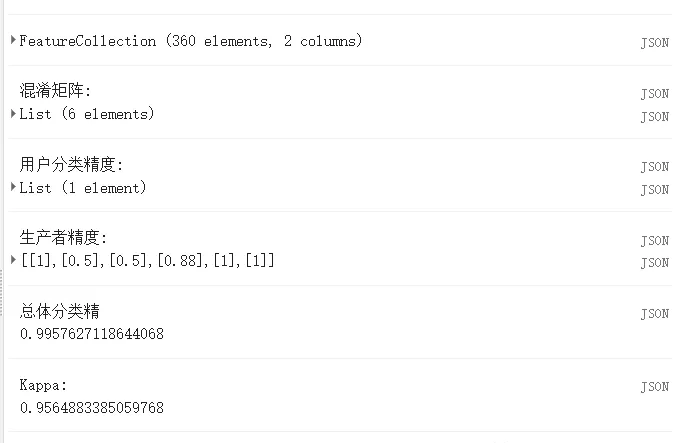Viewport: 673px width, 443px height.
Task: Click JSON beside the 用户分类精度 label
Action: (655, 167)
